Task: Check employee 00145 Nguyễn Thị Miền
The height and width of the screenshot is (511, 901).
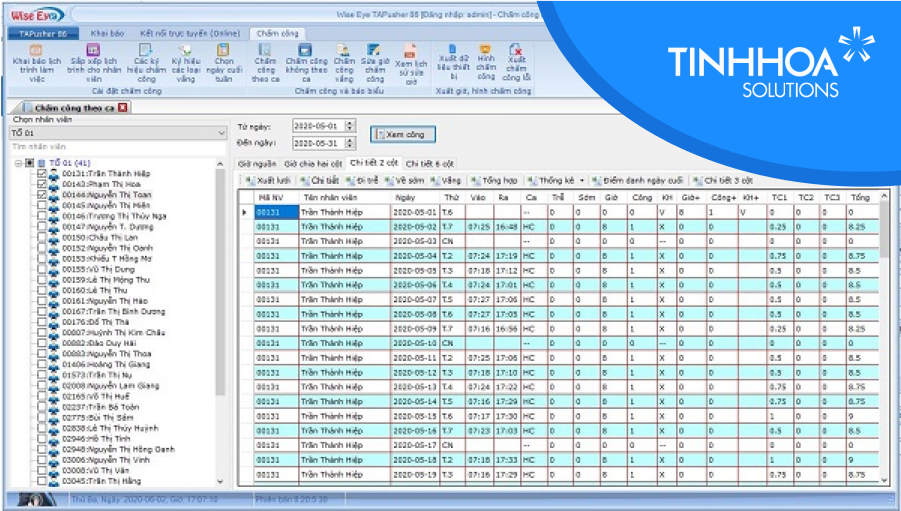Action: coord(41,205)
